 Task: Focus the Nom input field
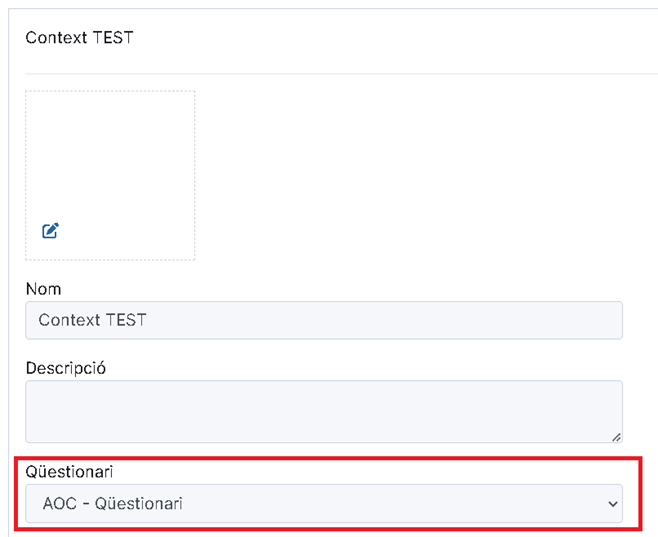(x=324, y=320)
